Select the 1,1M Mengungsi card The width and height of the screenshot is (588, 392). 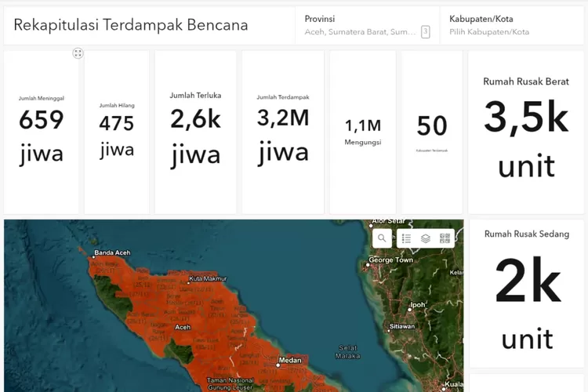pos(363,132)
